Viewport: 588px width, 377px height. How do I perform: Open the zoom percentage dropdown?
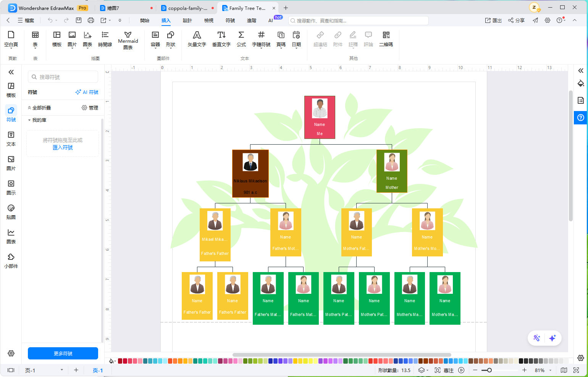(550, 371)
